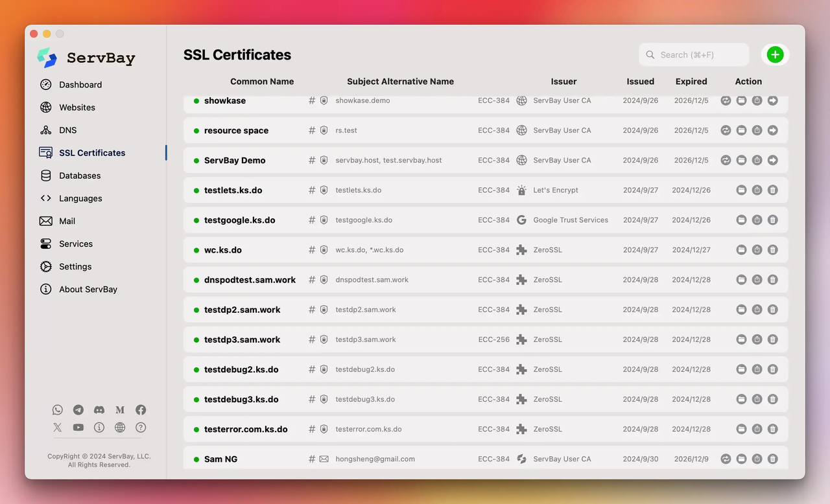Renew the ServBay Demo certificate

click(x=726, y=160)
